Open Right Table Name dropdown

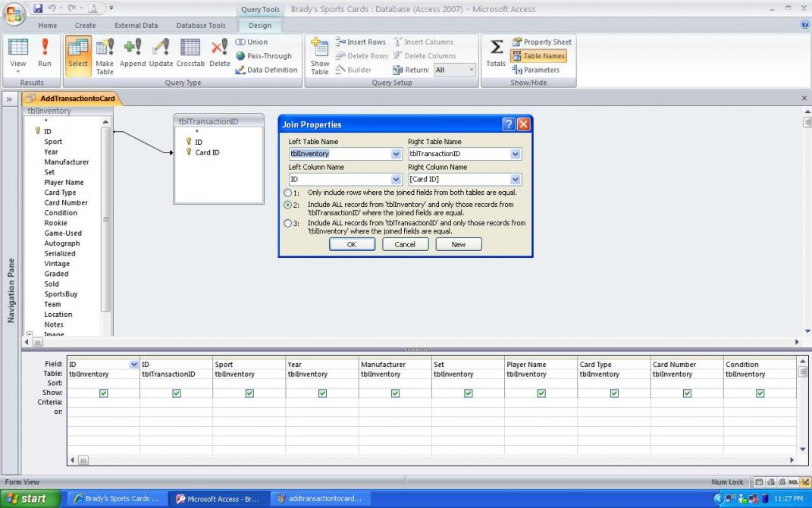pyautogui.click(x=516, y=154)
